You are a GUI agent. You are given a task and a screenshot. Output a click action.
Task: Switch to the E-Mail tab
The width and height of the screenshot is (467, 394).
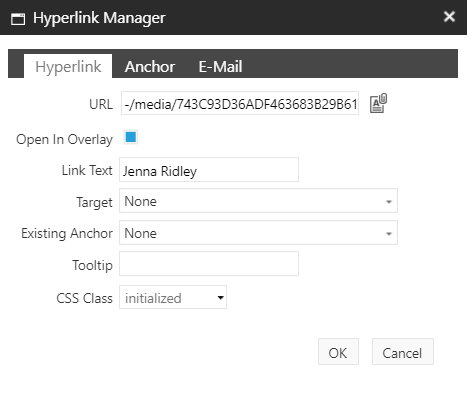click(220, 66)
